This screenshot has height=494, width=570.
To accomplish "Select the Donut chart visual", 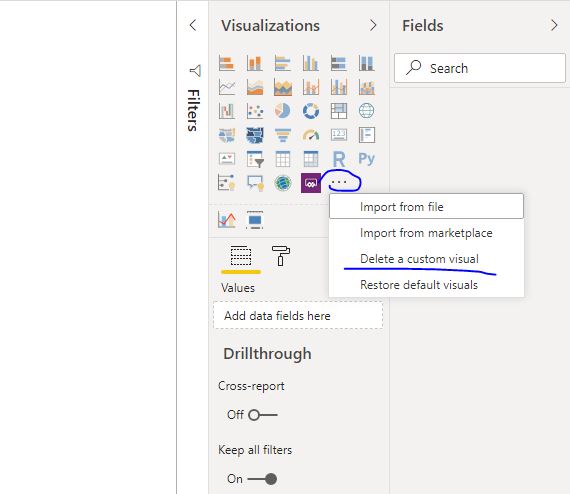I will click(x=310, y=111).
